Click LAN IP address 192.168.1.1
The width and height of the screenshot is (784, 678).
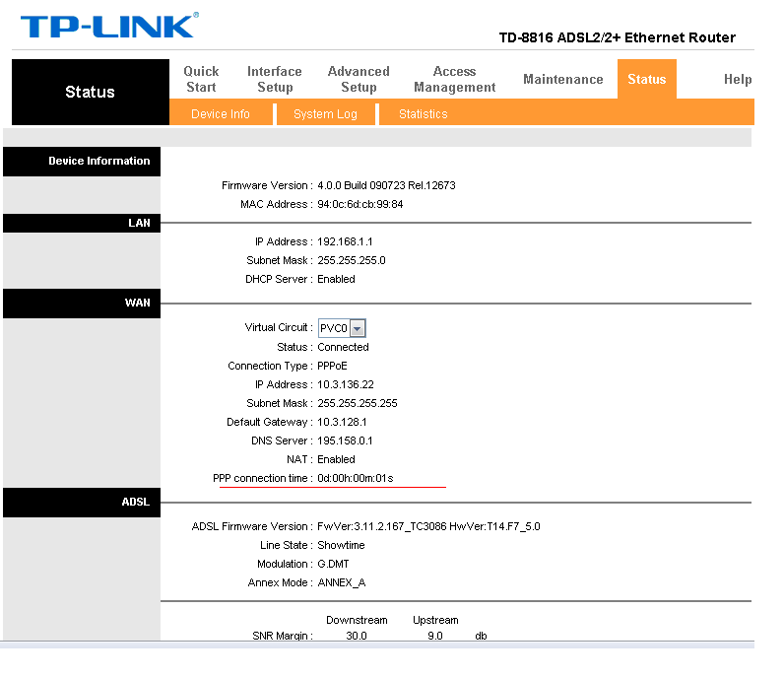point(345,241)
